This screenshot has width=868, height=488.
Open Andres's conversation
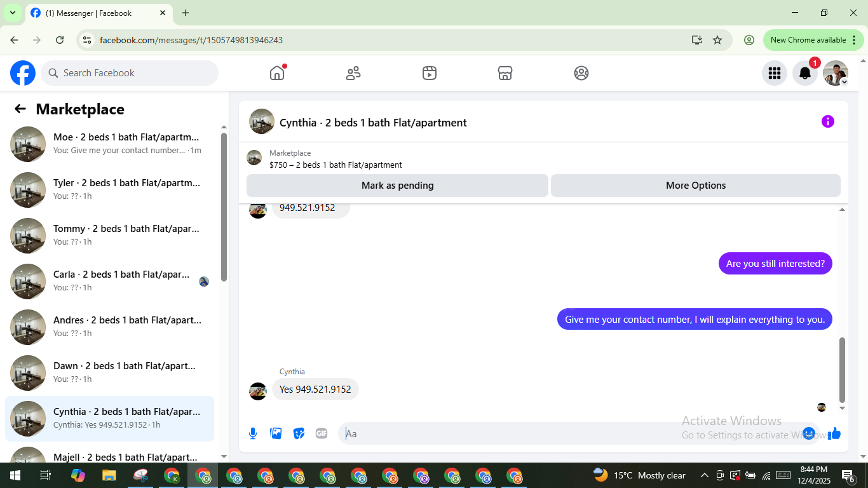point(109,327)
